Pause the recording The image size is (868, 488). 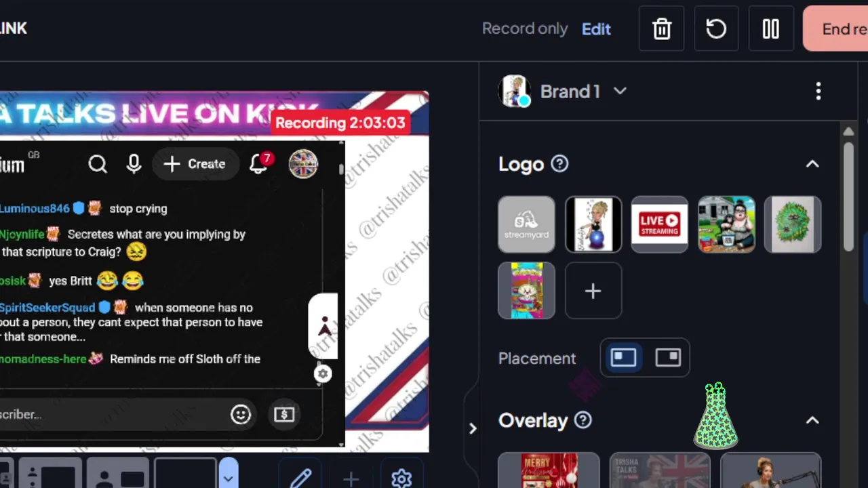[771, 28]
